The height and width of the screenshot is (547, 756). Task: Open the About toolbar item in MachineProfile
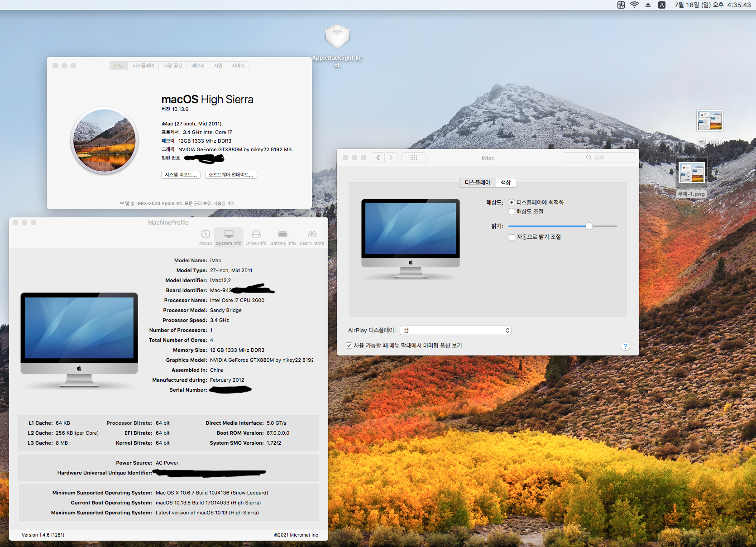(206, 237)
